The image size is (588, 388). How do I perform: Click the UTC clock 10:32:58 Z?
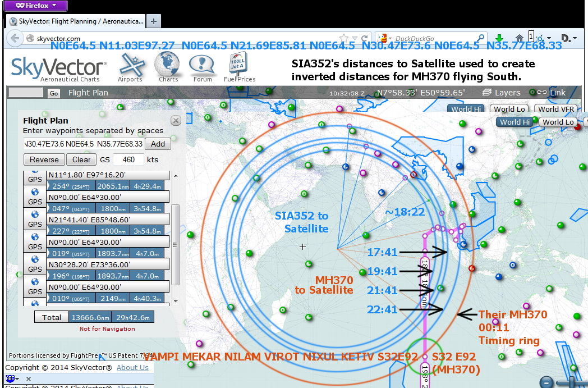point(347,93)
